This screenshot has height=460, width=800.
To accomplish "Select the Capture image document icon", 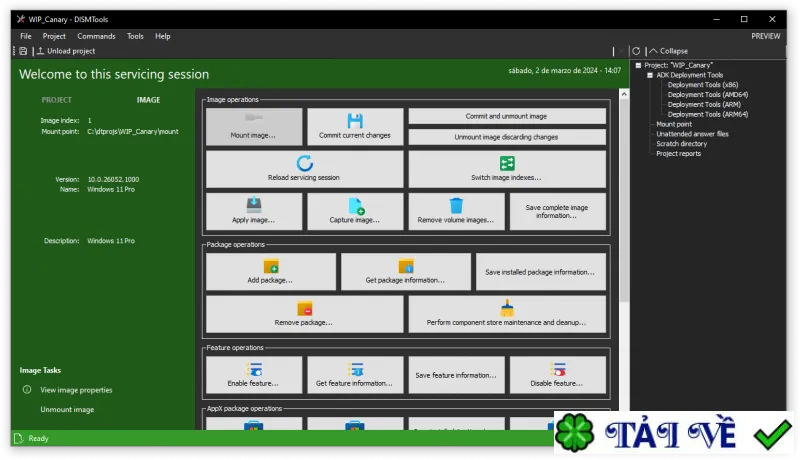I will (x=356, y=206).
